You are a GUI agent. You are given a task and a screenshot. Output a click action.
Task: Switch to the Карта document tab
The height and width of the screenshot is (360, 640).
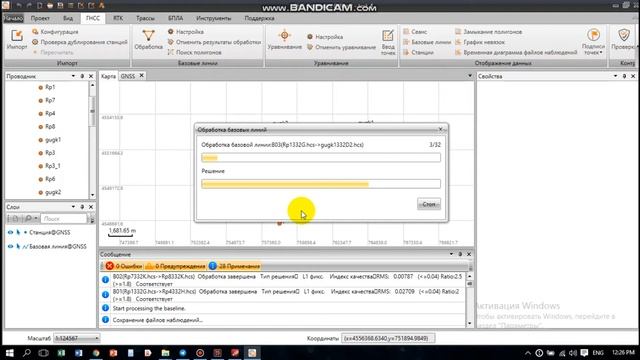[x=108, y=76]
